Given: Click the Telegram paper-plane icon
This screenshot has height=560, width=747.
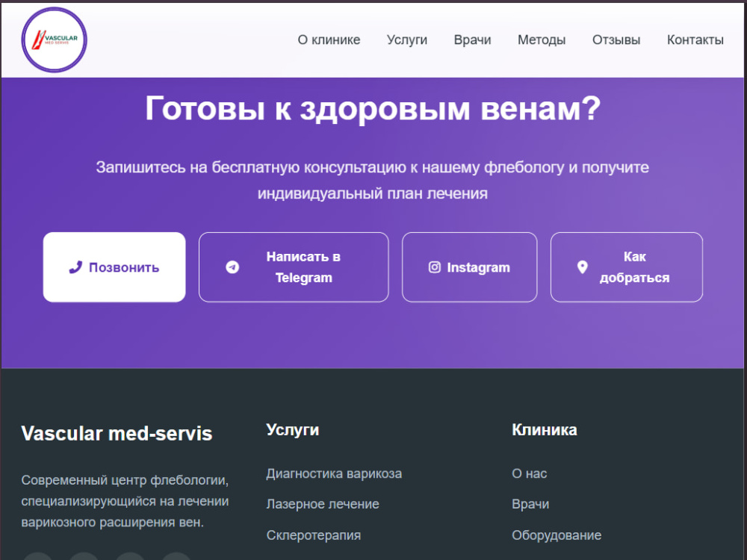Looking at the screenshot, I should 232,267.
